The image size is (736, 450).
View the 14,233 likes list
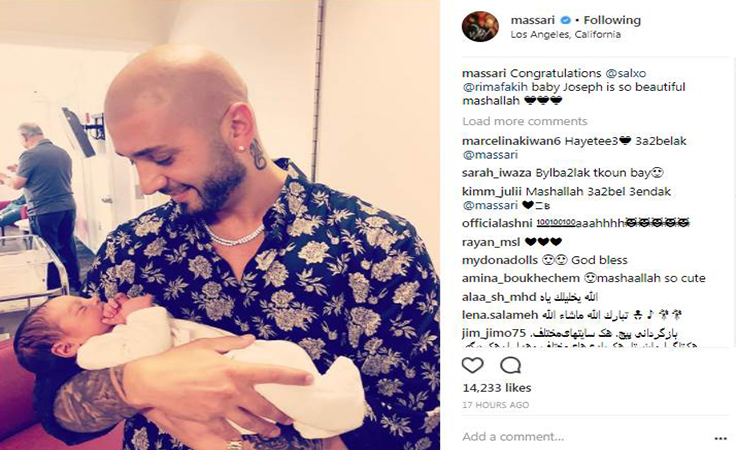497,388
